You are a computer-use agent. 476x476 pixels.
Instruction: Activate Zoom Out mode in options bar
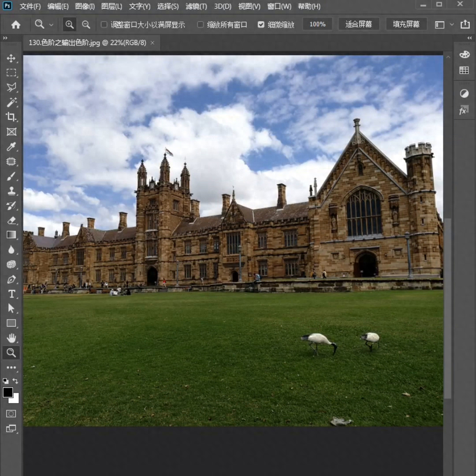coord(86,25)
